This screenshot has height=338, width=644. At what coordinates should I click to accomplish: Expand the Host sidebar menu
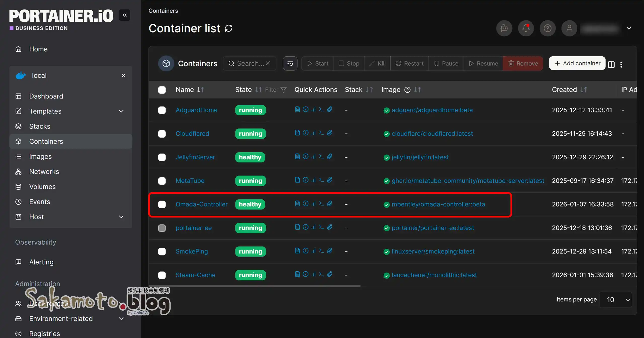point(121,217)
